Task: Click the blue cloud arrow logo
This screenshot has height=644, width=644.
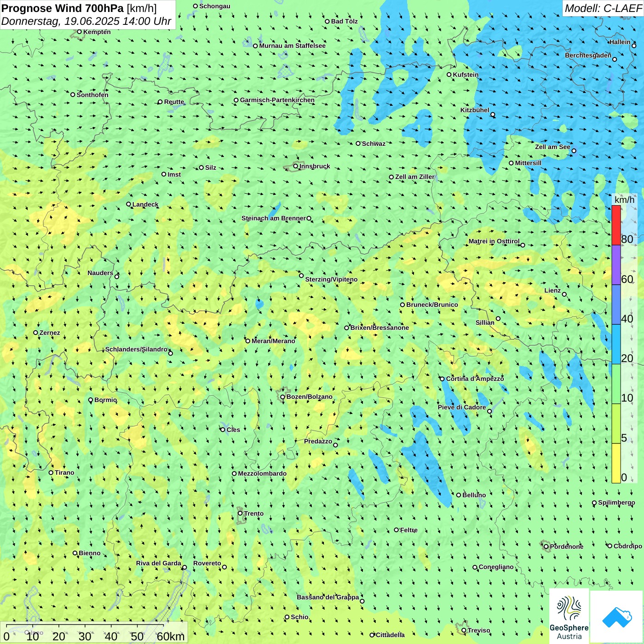Action: pyautogui.click(x=616, y=617)
